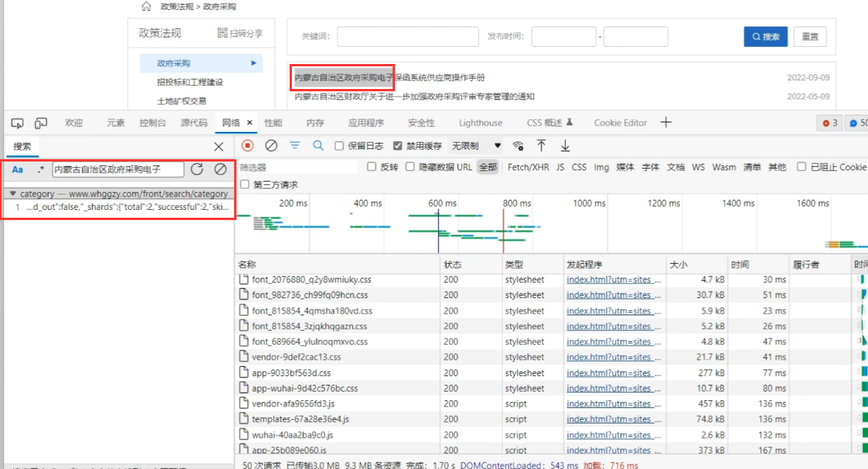This screenshot has height=469, width=868.
Task: Open network conditions wifi icon
Action: 518,146
